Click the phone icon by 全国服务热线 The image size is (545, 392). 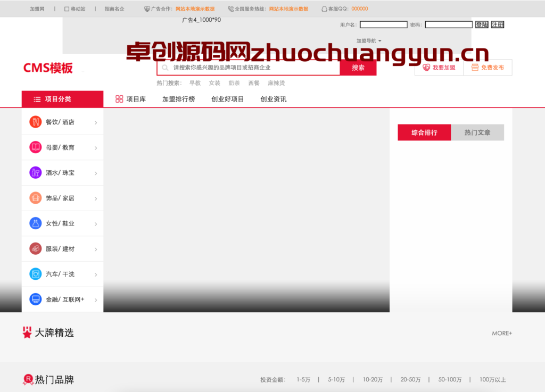point(231,9)
